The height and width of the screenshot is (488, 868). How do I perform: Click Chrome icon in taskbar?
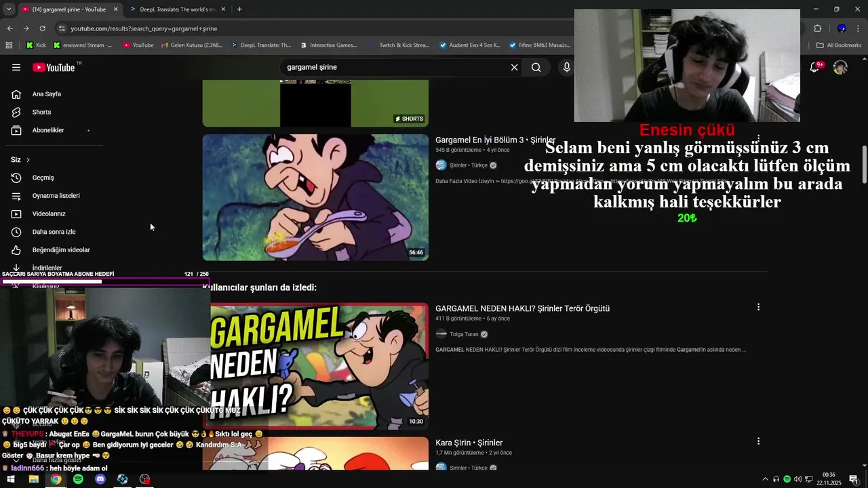click(x=56, y=479)
